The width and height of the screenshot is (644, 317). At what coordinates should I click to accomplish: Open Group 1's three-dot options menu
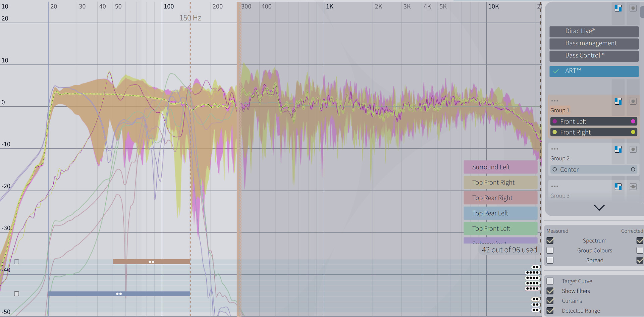554,101
